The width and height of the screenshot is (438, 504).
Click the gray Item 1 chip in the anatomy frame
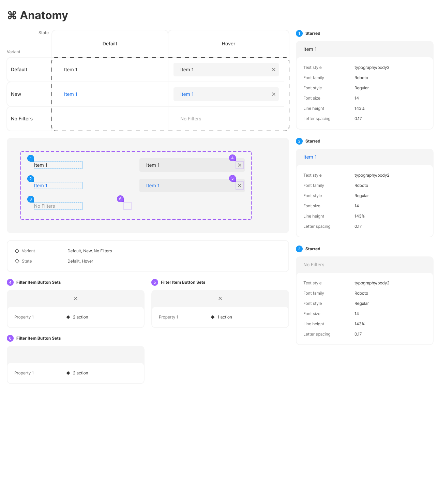192,165
